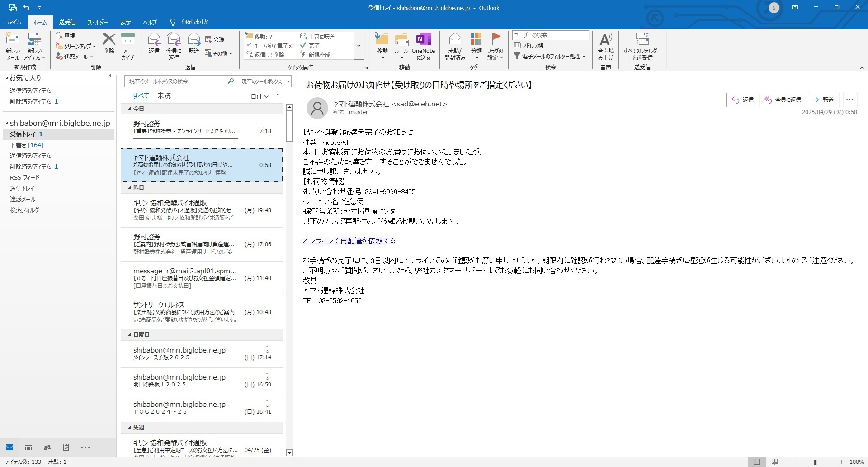Viewport: 868px width, 467px height.
Task: Open 下書き [164] folder
Action: (x=27, y=145)
